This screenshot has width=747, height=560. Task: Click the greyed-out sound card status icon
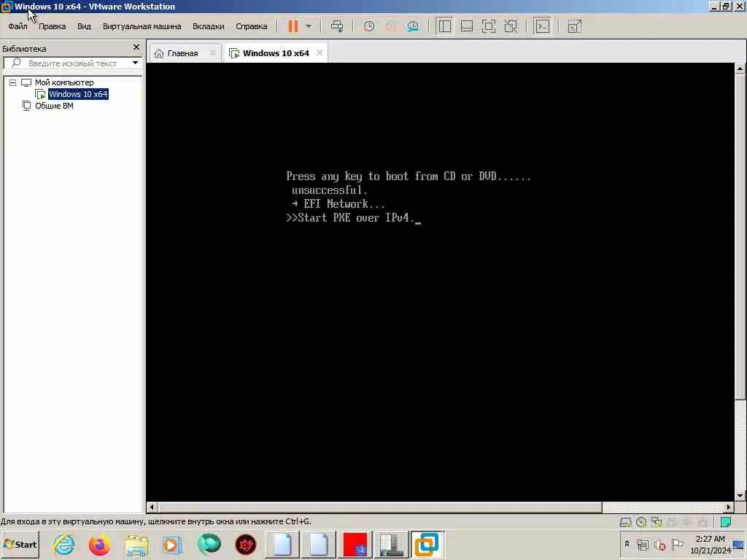pos(687,522)
